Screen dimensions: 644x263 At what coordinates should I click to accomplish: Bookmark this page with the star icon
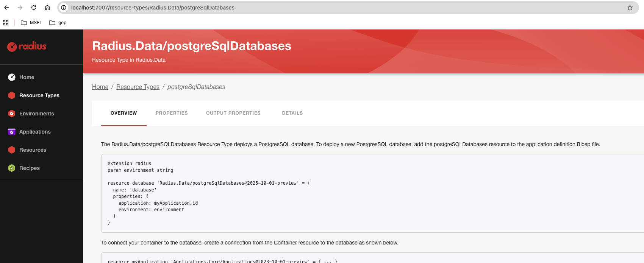click(630, 8)
